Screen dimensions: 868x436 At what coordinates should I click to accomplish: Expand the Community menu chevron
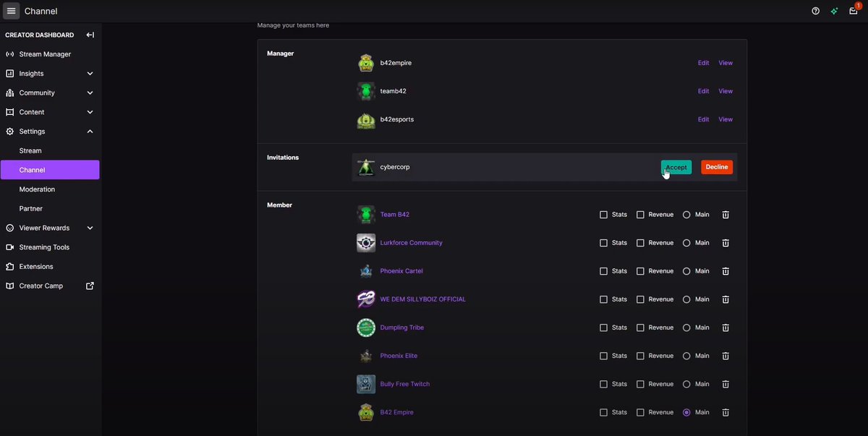pyautogui.click(x=90, y=93)
